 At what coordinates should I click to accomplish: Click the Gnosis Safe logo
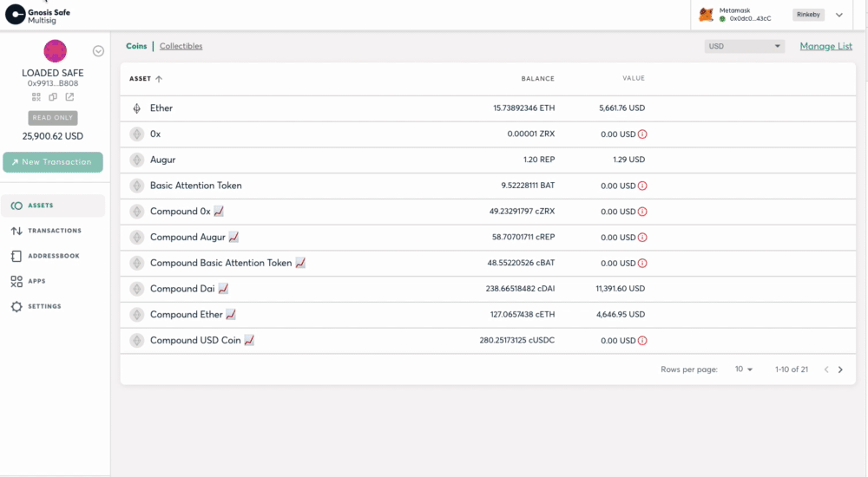click(37, 15)
